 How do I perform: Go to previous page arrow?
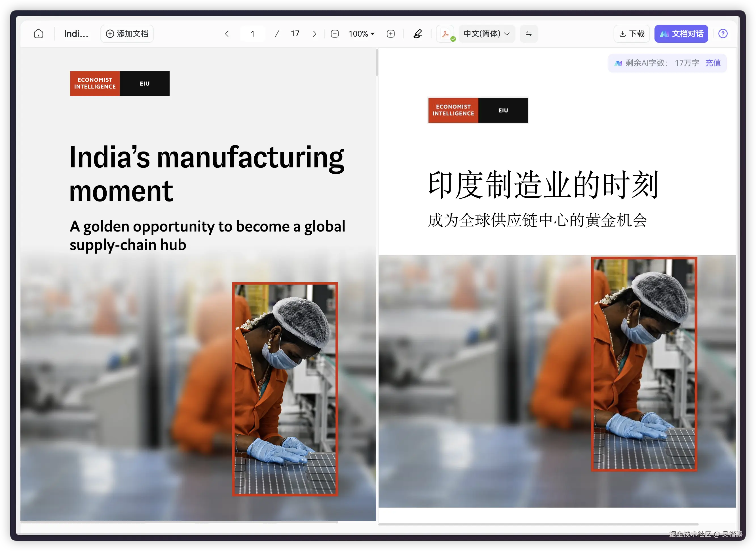click(x=227, y=34)
